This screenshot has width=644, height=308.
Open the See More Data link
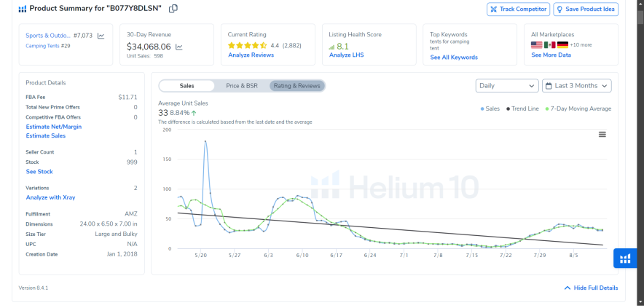coord(551,55)
